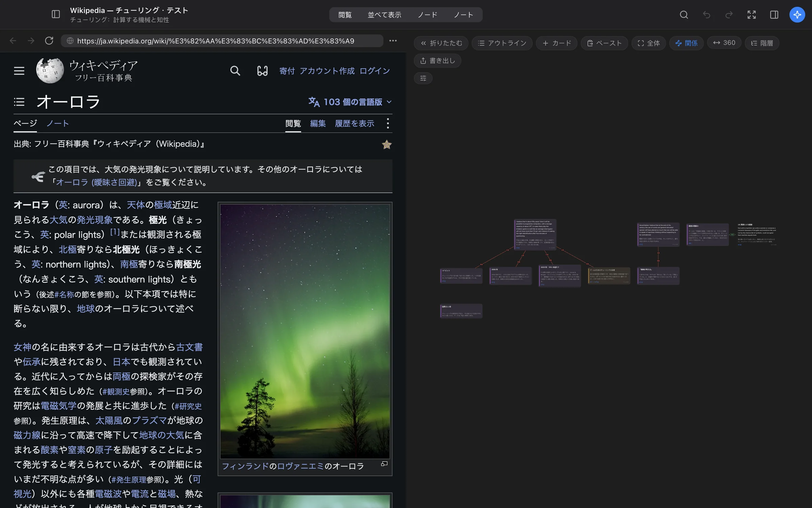The height and width of the screenshot is (508, 812).
Task: Open the 編集 edit tab
Action: coord(318,123)
